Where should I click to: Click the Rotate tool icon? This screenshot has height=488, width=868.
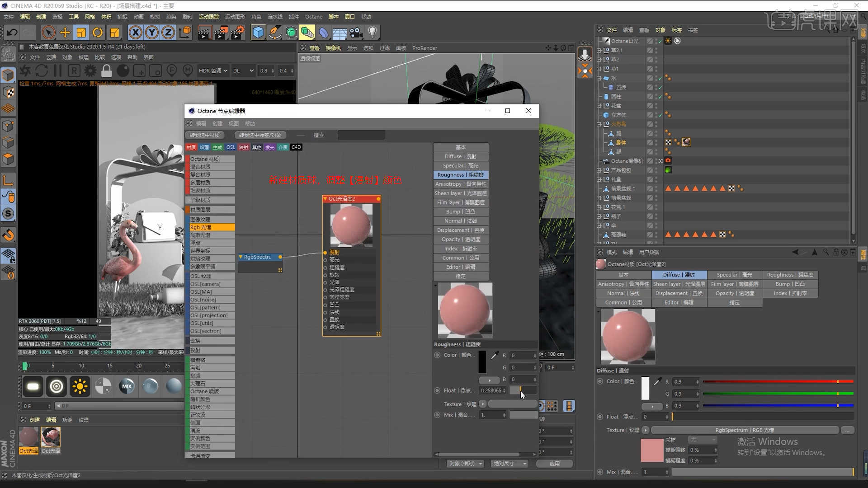pos(98,33)
